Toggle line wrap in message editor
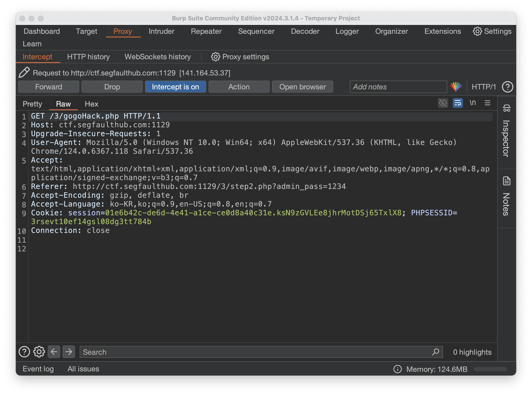This screenshot has width=532, height=395. coord(458,103)
